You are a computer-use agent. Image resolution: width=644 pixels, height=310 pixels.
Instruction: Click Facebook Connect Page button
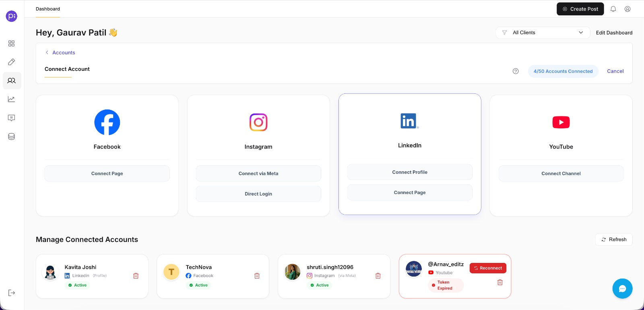107,174
